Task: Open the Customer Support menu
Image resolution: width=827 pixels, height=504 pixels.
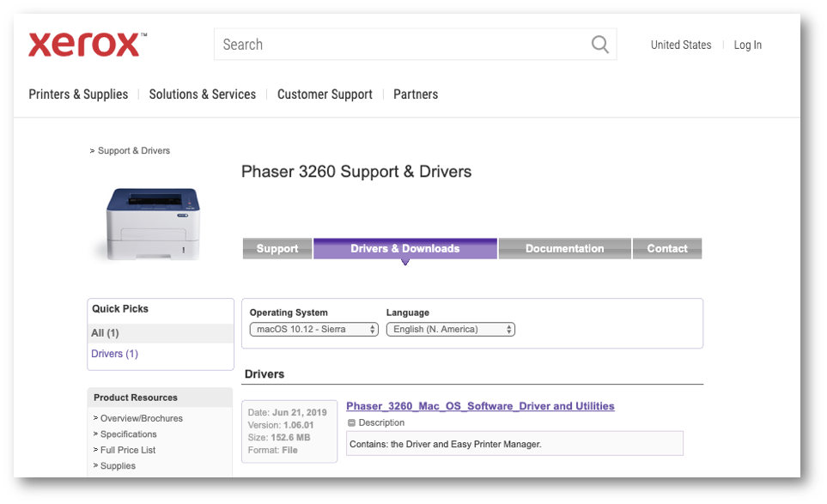Action: coord(325,94)
